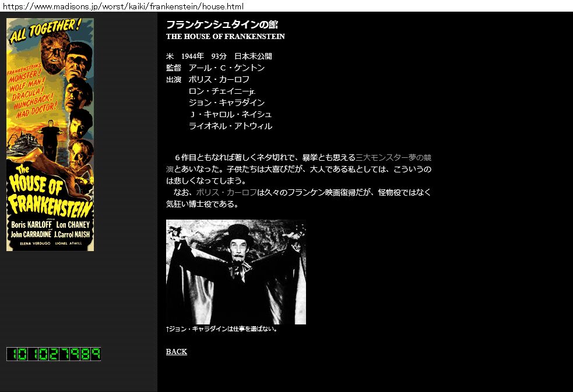Click the black-and-white caped Dracula photo
This screenshot has width=573, height=392.
[x=235, y=272]
